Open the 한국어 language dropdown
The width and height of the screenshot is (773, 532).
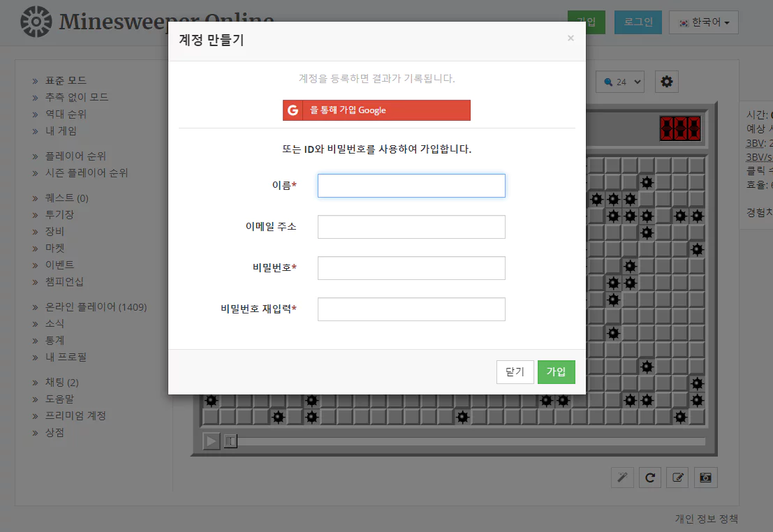click(703, 22)
